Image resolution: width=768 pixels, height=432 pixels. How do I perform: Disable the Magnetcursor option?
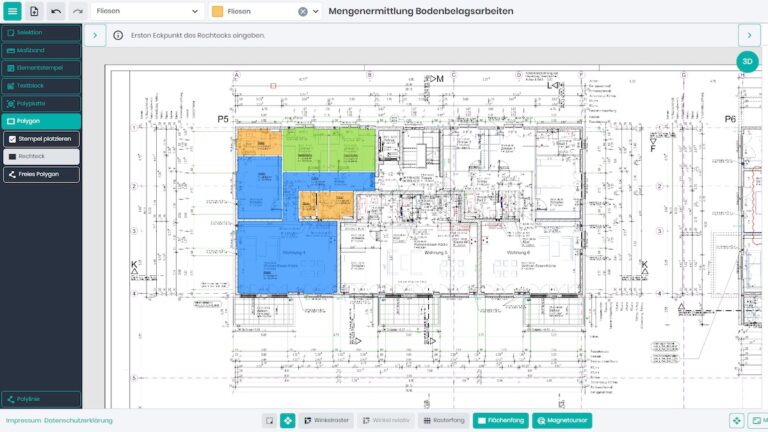(x=562, y=421)
